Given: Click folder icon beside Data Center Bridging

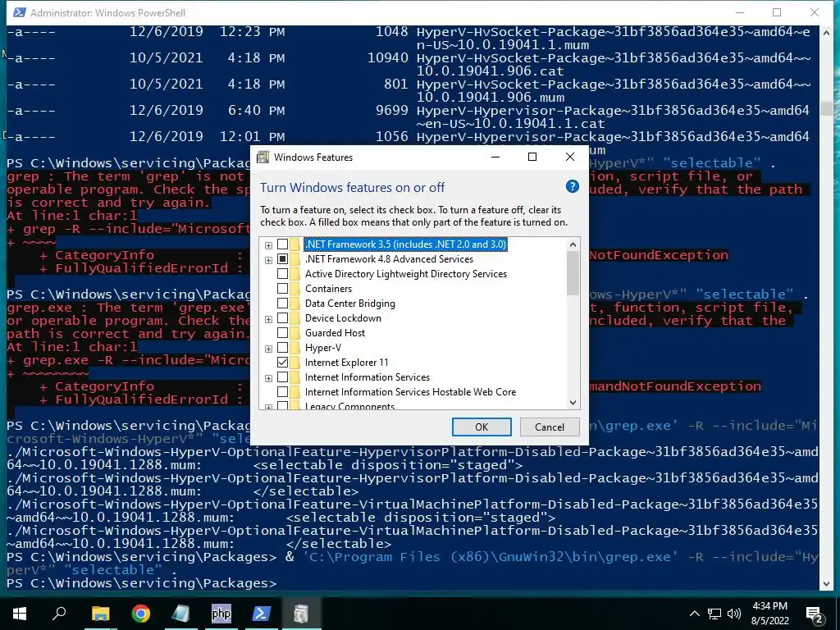Looking at the screenshot, I should pyautogui.click(x=294, y=304).
